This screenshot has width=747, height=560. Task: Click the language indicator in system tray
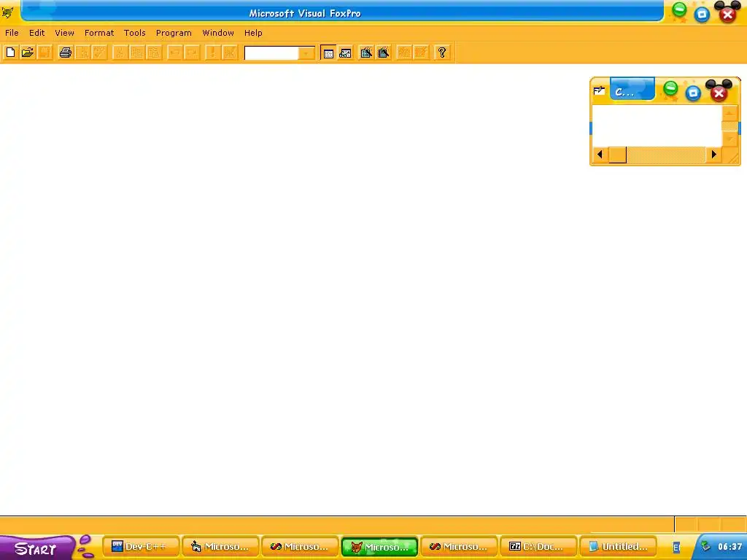(x=676, y=548)
